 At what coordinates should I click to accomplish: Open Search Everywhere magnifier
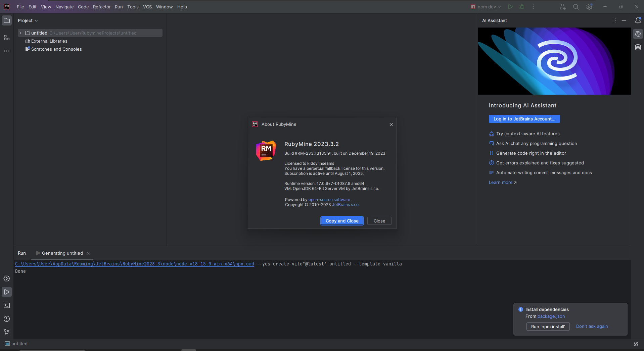pyautogui.click(x=576, y=7)
